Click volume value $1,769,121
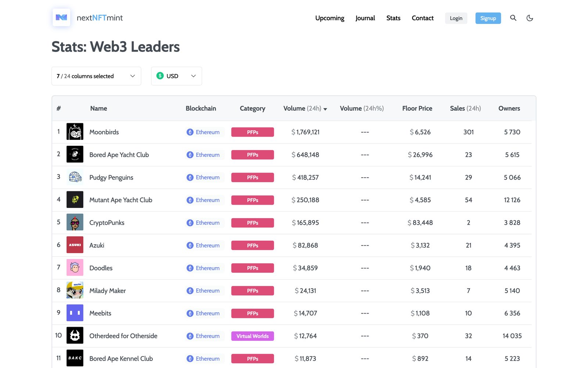This screenshot has height=368, width=588. pyautogui.click(x=305, y=132)
